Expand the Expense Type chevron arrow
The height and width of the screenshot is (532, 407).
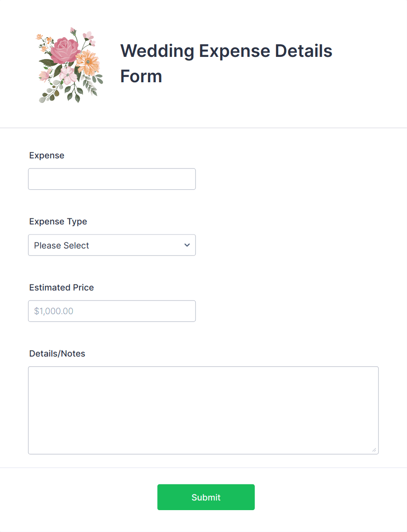point(187,245)
